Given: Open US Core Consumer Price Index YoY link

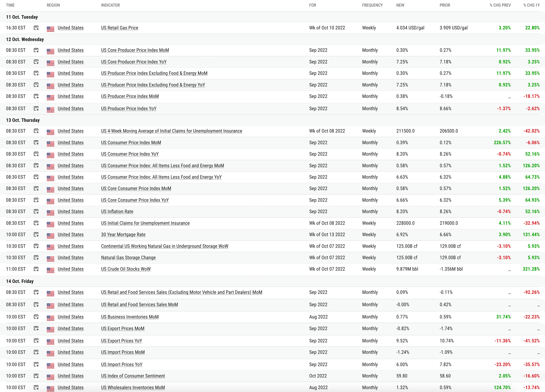Looking at the screenshot, I should (135, 200).
